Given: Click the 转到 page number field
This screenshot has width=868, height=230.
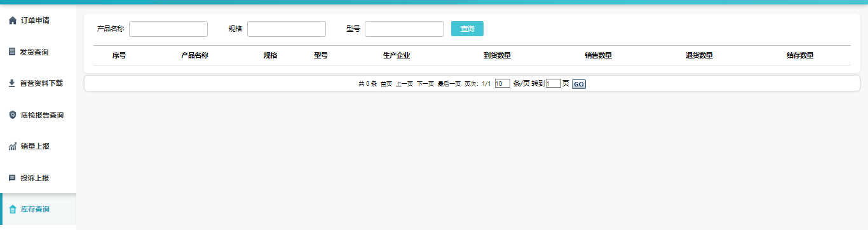Looking at the screenshot, I should [x=553, y=83].
